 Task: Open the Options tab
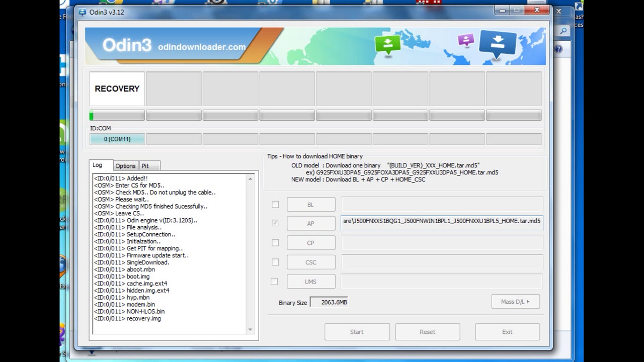125,166
